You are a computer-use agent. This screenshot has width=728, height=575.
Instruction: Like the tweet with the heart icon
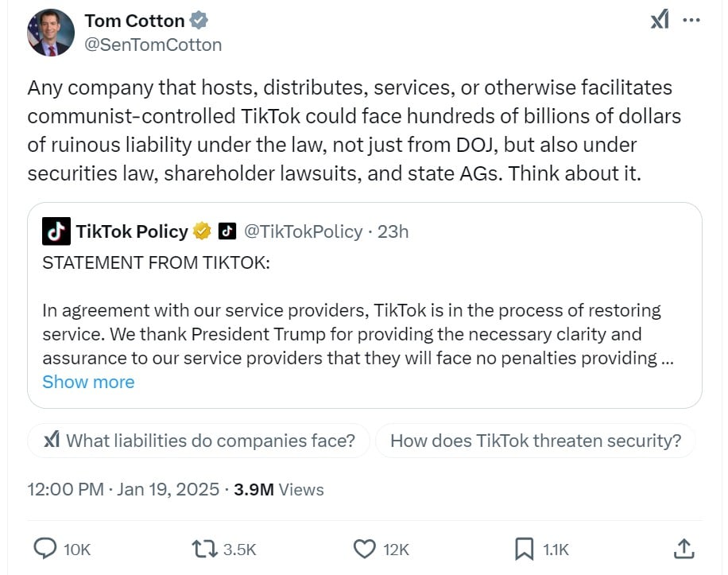[x=364, y=548]
